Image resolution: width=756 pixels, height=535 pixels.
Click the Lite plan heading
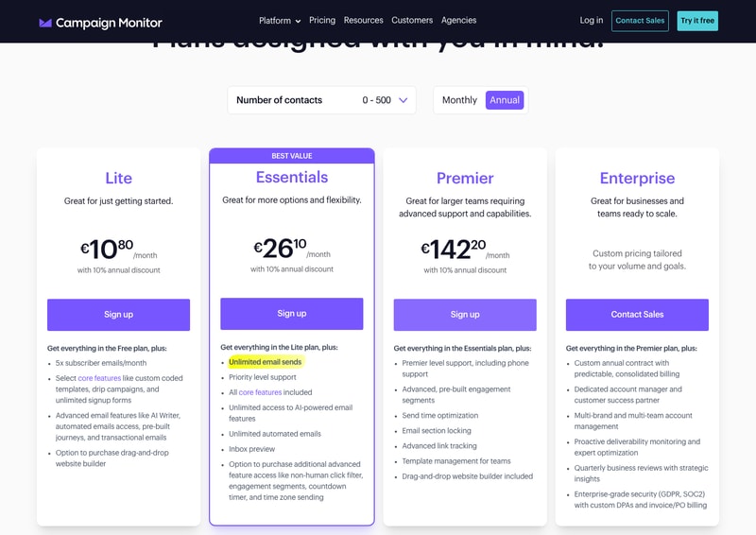119,178
